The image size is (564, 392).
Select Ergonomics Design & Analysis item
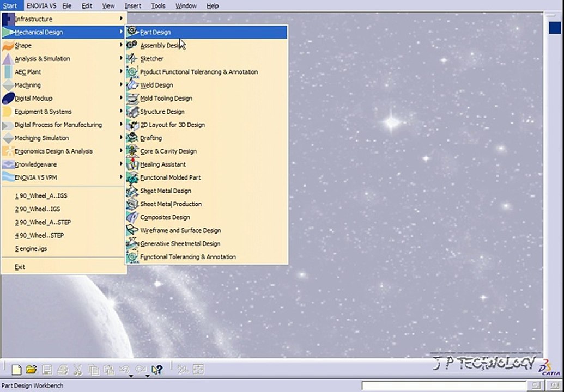[64, 151]
